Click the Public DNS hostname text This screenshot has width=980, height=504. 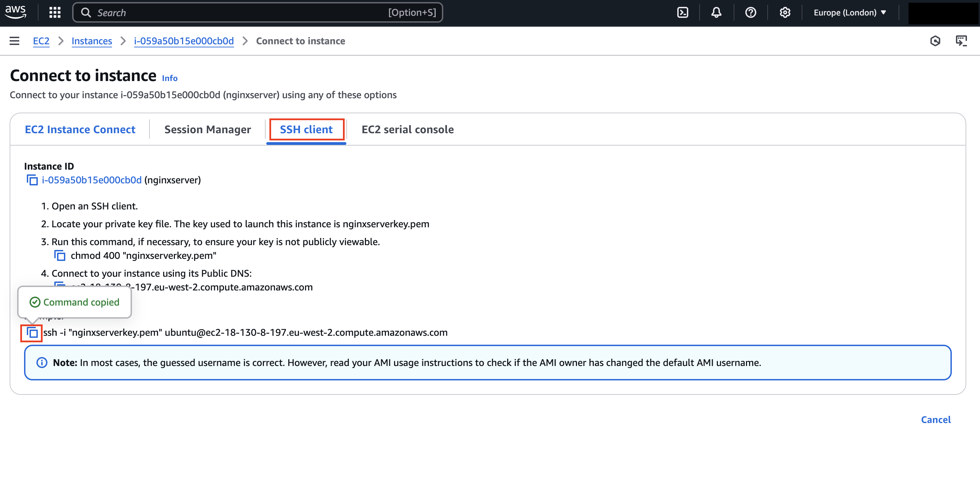192,287
